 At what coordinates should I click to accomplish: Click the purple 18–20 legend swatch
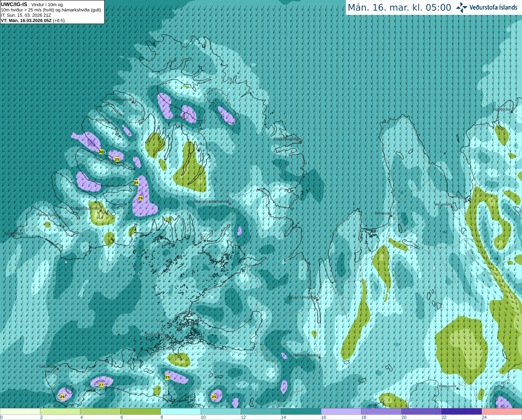click(x=381, y=411)
